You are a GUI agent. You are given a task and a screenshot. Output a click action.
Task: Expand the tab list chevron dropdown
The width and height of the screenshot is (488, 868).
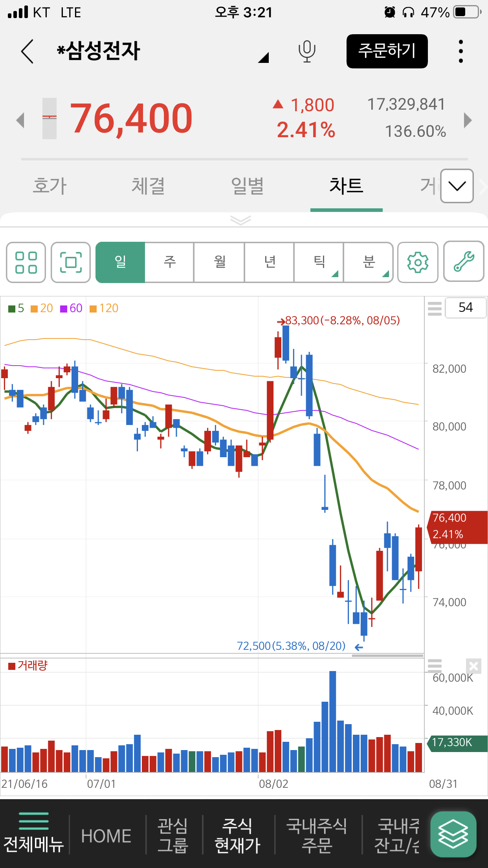457,186
